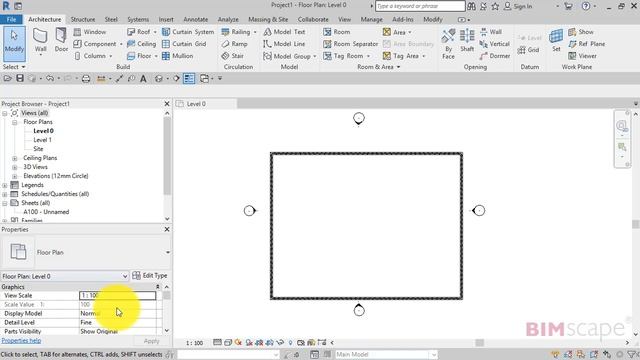
Task: Open the Properties help link
Action: tap(21, 340)
